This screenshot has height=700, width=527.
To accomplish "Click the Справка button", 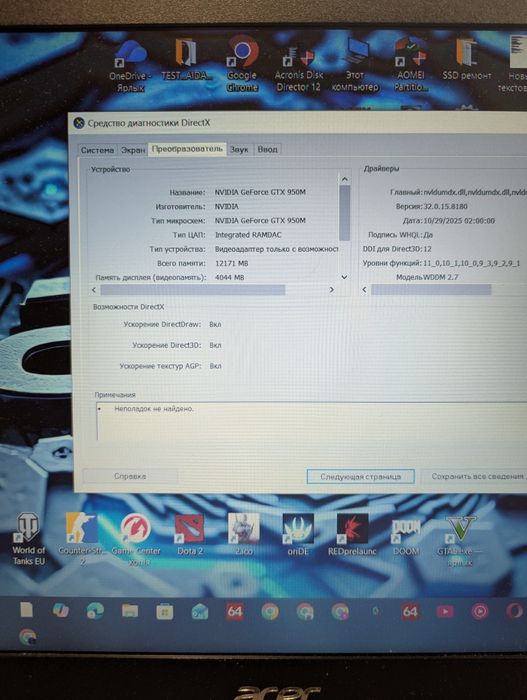I will click(x=130, y=476).
